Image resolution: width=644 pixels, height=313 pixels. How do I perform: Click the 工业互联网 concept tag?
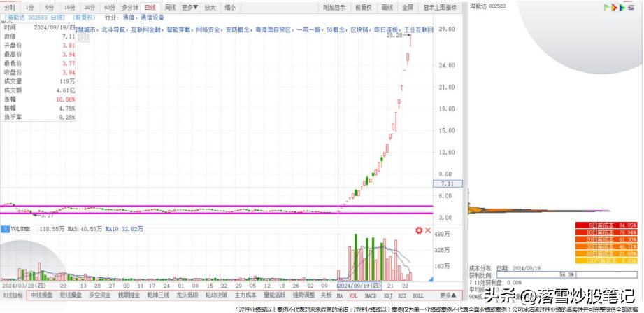click(x=420, y=31)
